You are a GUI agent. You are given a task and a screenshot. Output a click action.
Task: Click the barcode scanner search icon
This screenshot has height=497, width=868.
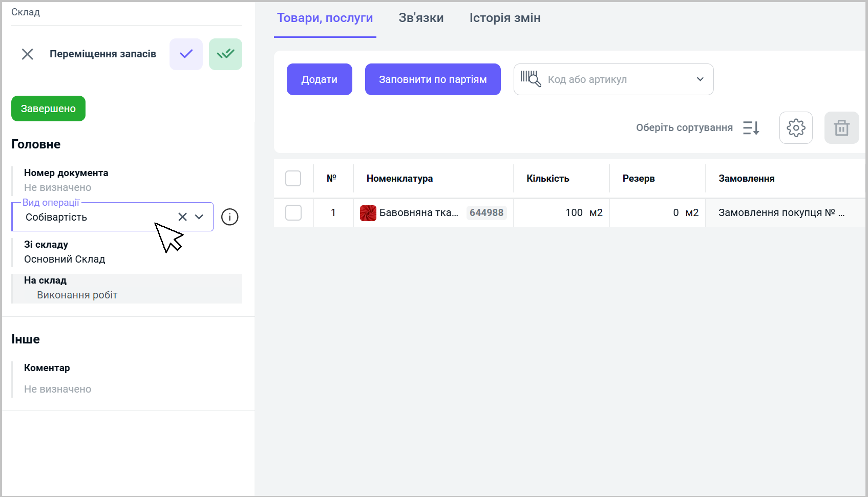tap(531, 79)
